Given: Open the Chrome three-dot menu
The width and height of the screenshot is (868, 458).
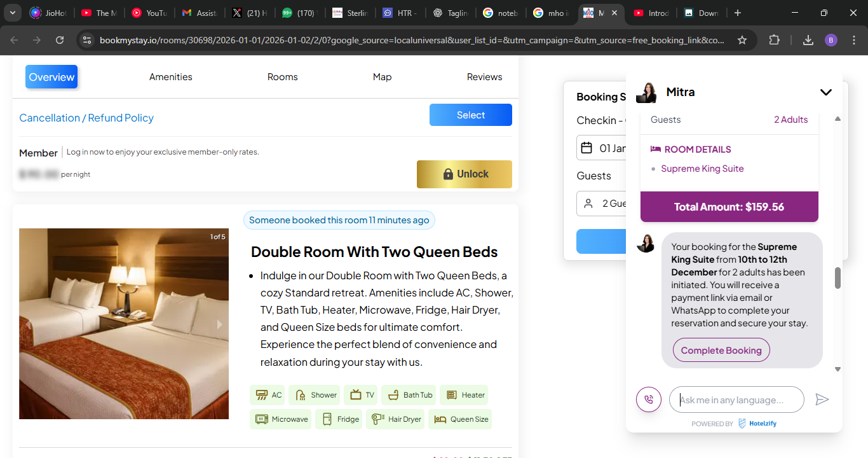Looking at the screenshot, I should click(853, 40).
